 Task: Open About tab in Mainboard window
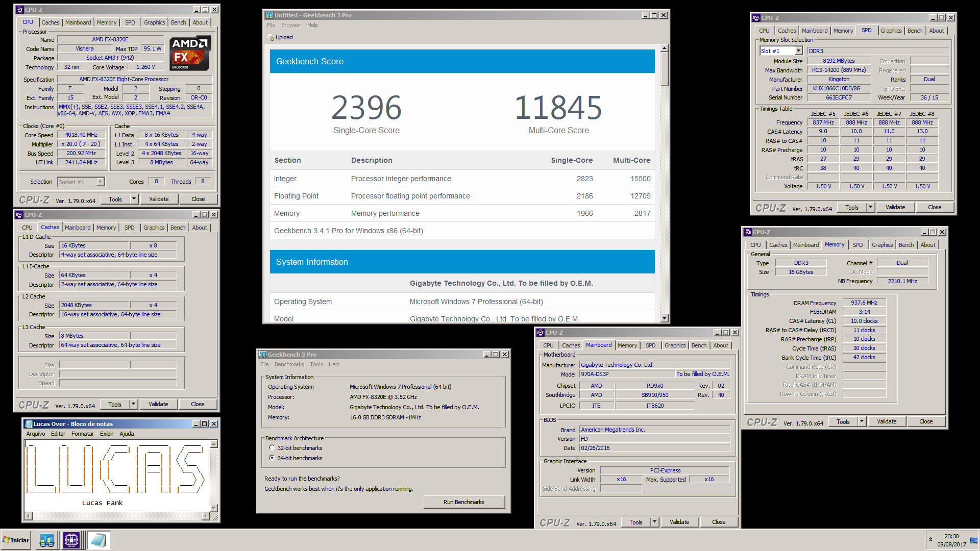[x=721, y=345]
